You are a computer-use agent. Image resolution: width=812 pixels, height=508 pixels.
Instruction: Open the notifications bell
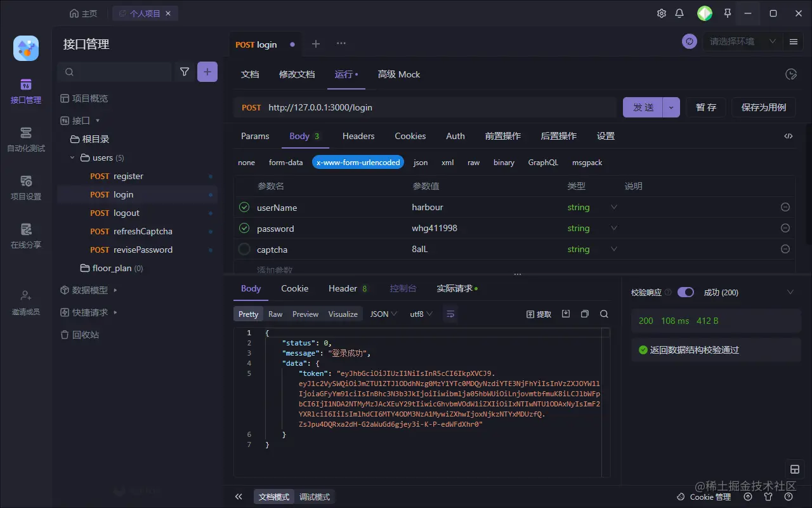click(x=679, y=13)
